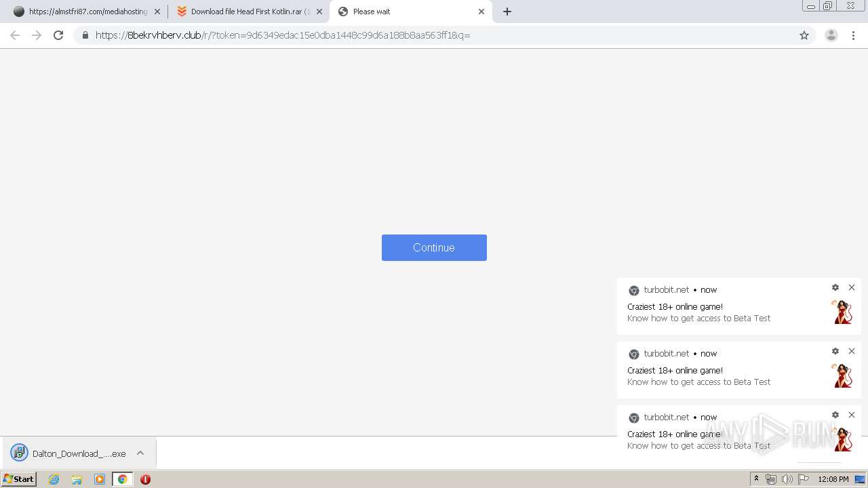Open Windows Explorer folder from the taskbar
Screen dimensions: 868x488
(77, 479)
